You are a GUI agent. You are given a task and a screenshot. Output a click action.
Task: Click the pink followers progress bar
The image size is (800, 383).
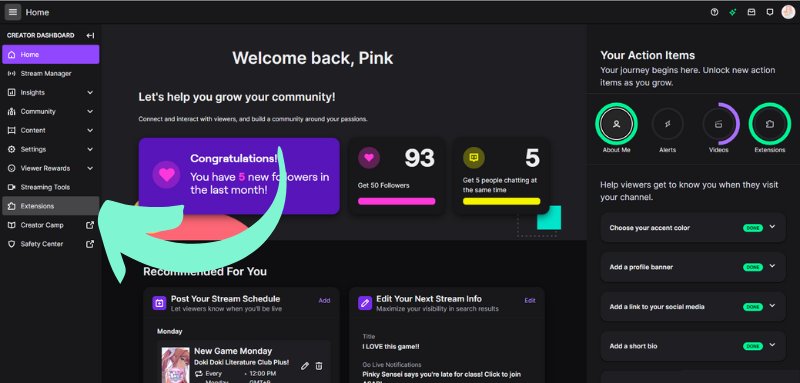pos(396,201)
